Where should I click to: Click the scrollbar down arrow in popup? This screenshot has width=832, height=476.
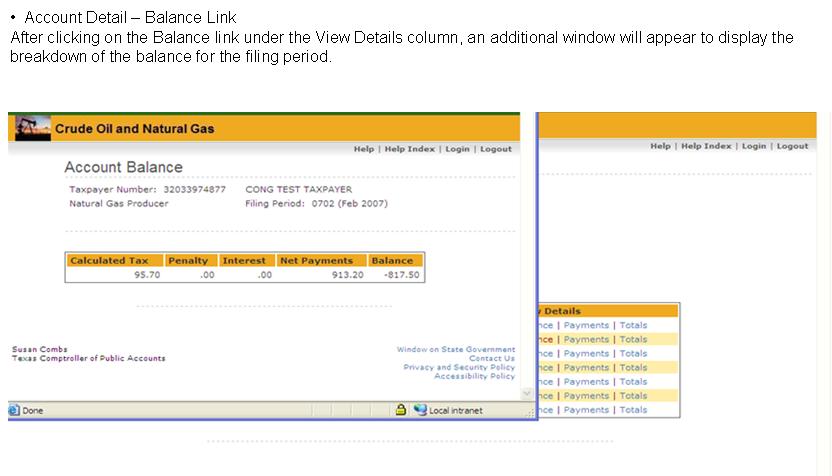pyautogui.click(x=528, y=395)
